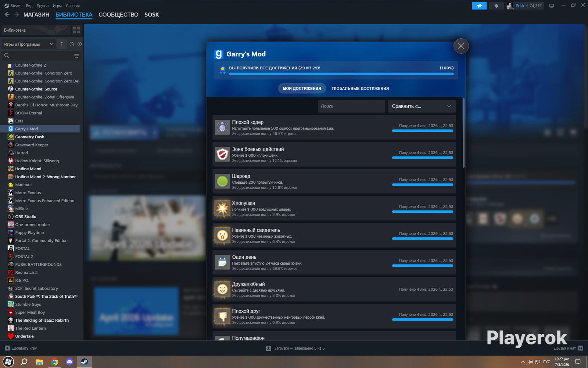Focus the achievements Поиск field
Screen dimensions: 588x368
pos(351,106)
